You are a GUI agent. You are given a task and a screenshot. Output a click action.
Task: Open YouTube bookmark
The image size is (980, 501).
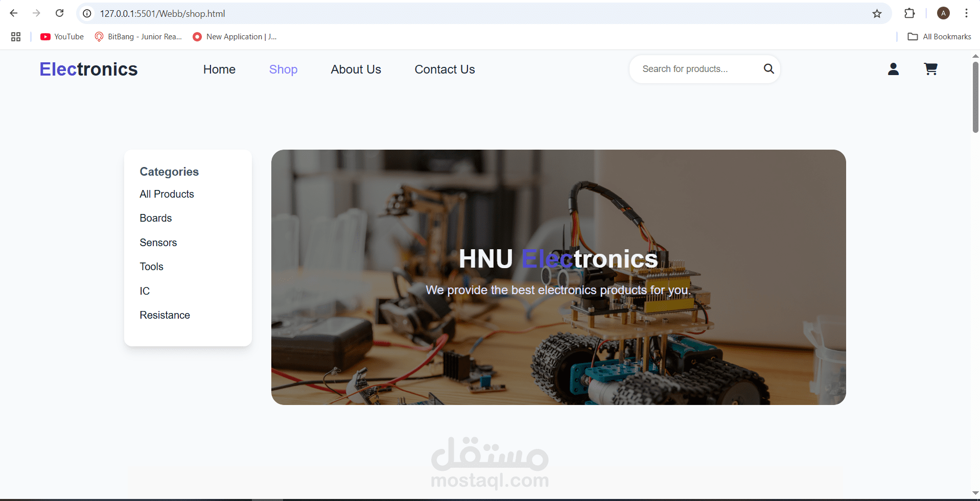[62, 37]
